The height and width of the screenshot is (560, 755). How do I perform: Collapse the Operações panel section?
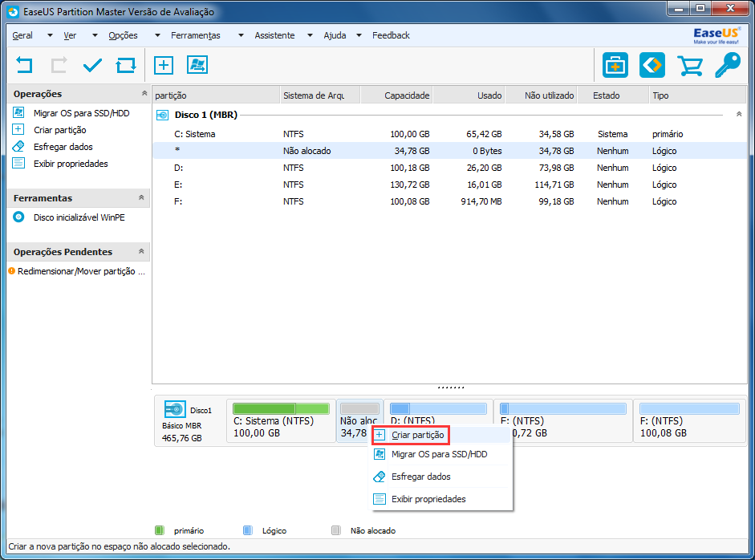144,93
